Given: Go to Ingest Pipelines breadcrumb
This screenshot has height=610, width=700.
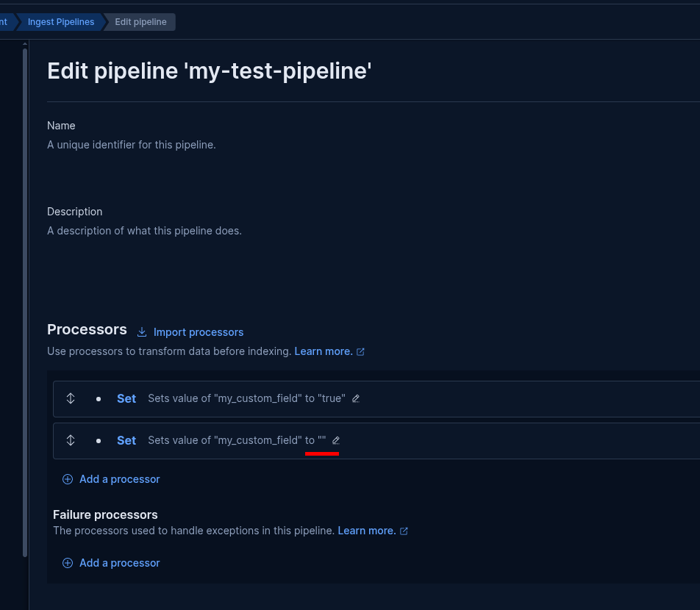Looking at the screenshot, I should point(61,22).
